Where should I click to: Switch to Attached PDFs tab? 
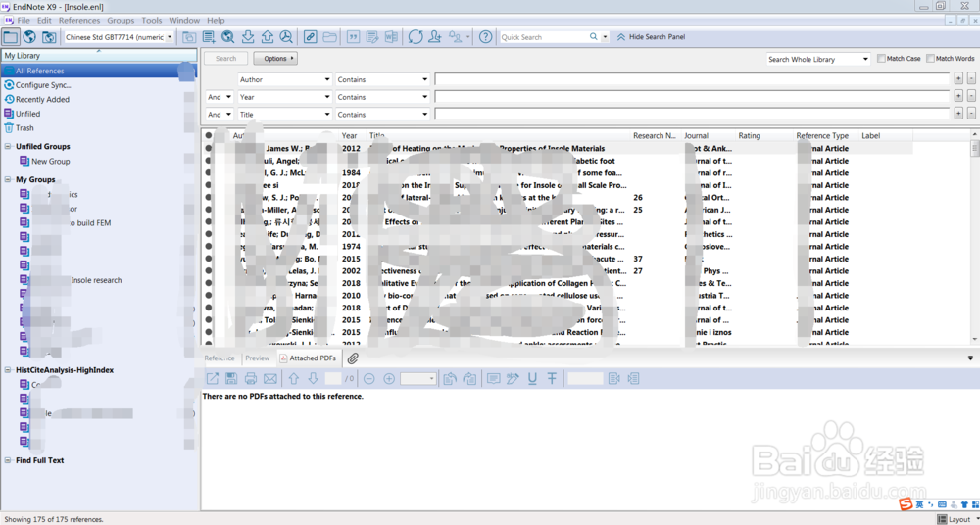click(x=308, y=358)
